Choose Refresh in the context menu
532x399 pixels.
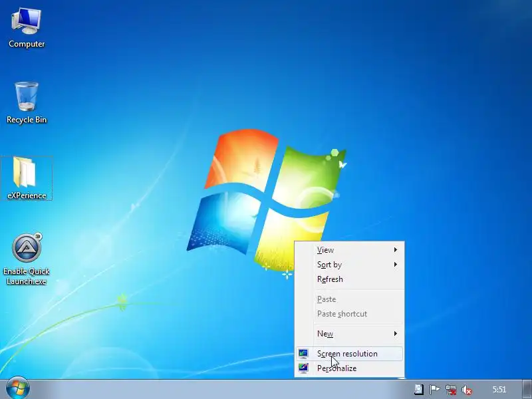[350, 279]
